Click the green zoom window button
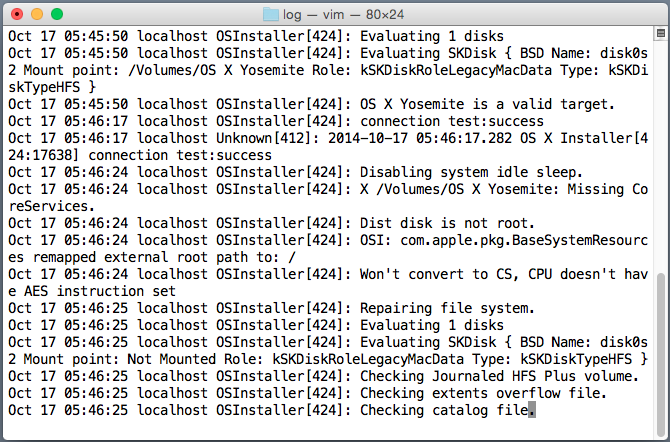 coord(57,14)
